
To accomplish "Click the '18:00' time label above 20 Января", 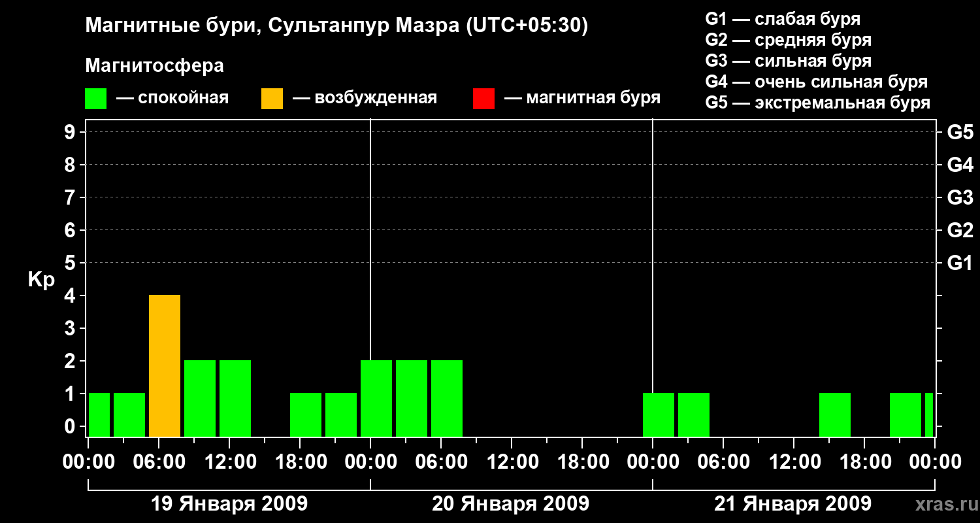I will pos(582,462).
